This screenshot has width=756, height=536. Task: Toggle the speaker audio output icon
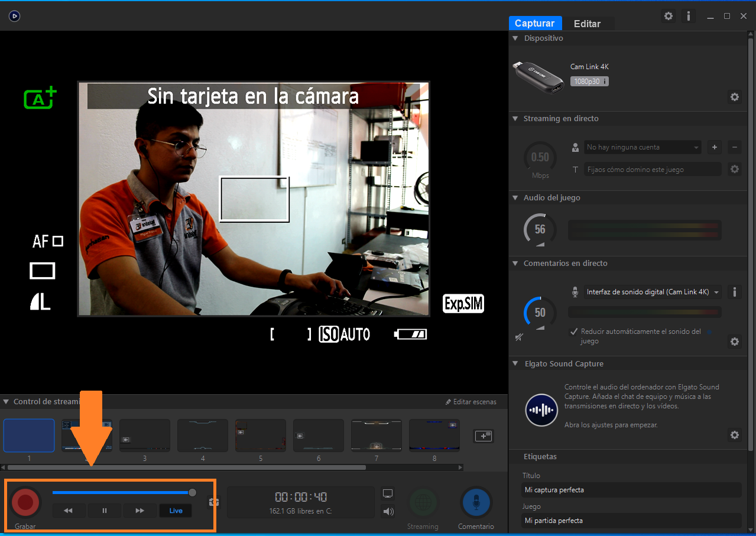(388, 512)
